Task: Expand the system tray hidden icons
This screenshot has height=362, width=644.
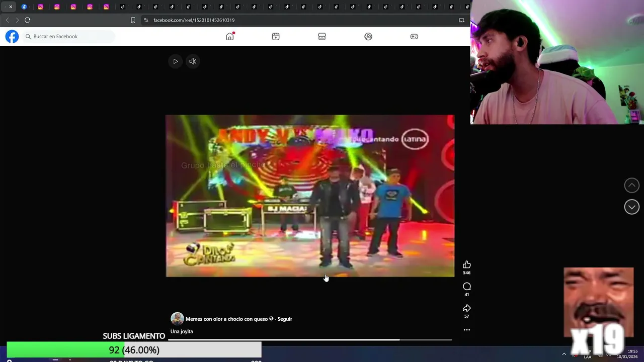Action: (564, 354)
